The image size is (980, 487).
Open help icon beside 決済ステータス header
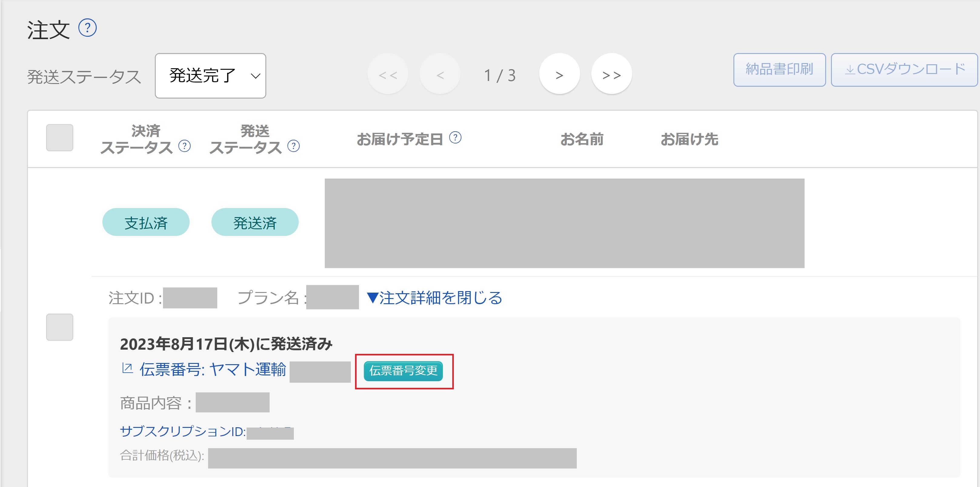pos(184,146)
